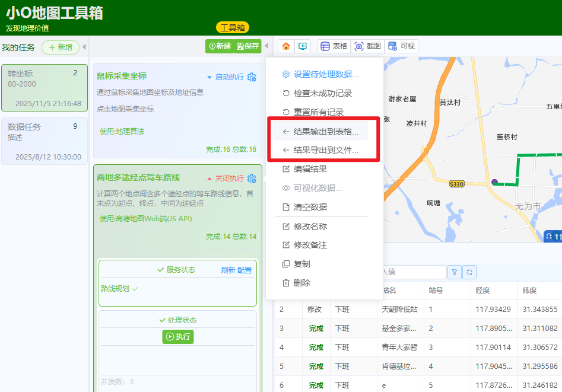Viewport: 562px width, 392px height.
Task: Click 路线规划 service status entry
Action: (119, 289)
